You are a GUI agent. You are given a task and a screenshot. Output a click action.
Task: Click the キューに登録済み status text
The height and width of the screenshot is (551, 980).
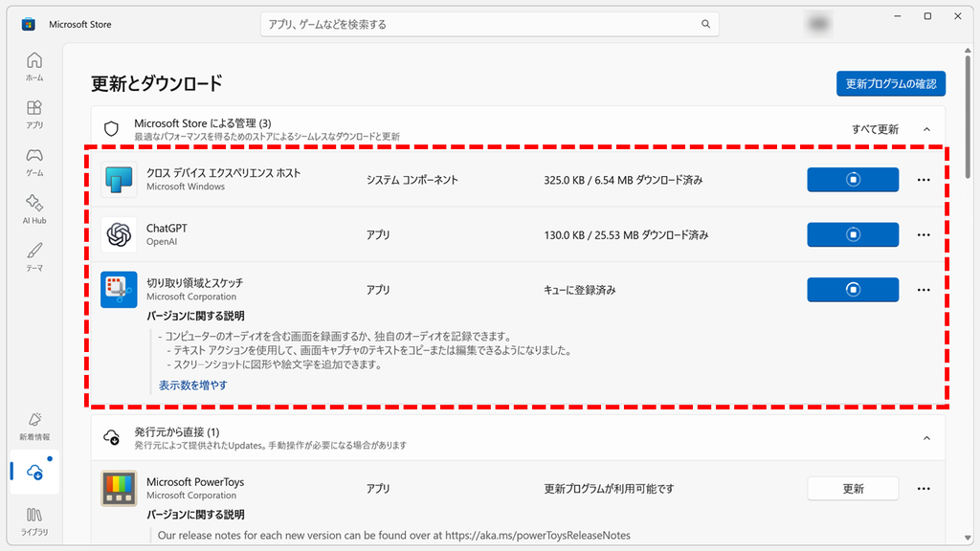point(579,290)
